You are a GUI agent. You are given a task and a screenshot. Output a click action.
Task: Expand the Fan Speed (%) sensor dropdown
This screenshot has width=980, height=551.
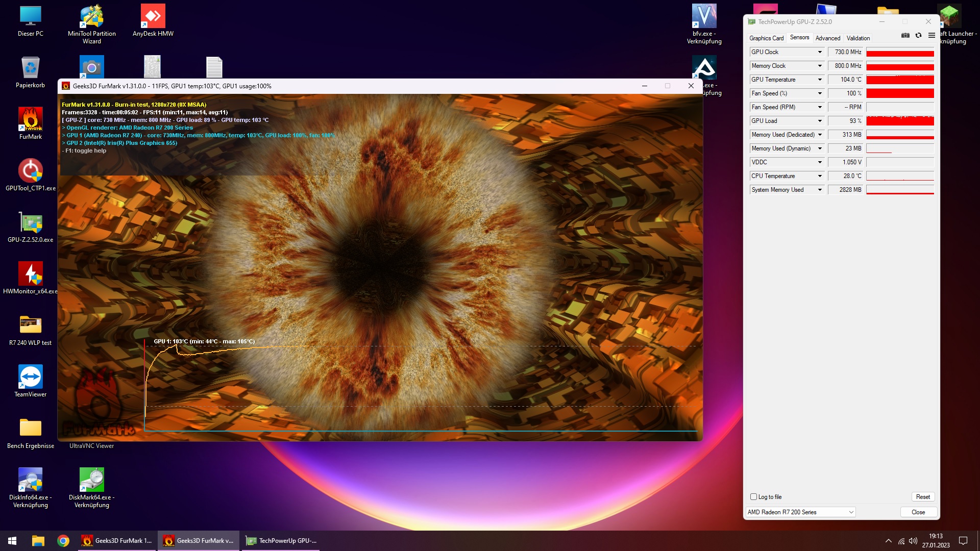pos(820,93)
